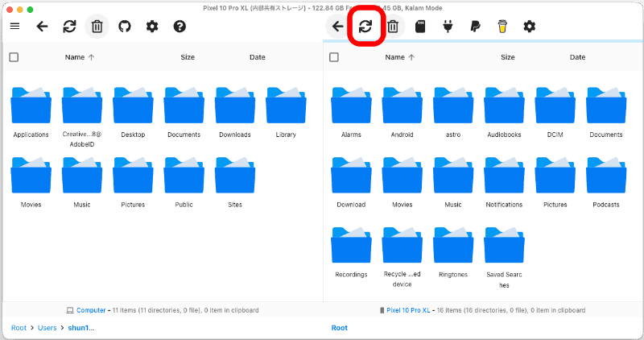Sort the Computer pane by Date

(x=258, y=57)
